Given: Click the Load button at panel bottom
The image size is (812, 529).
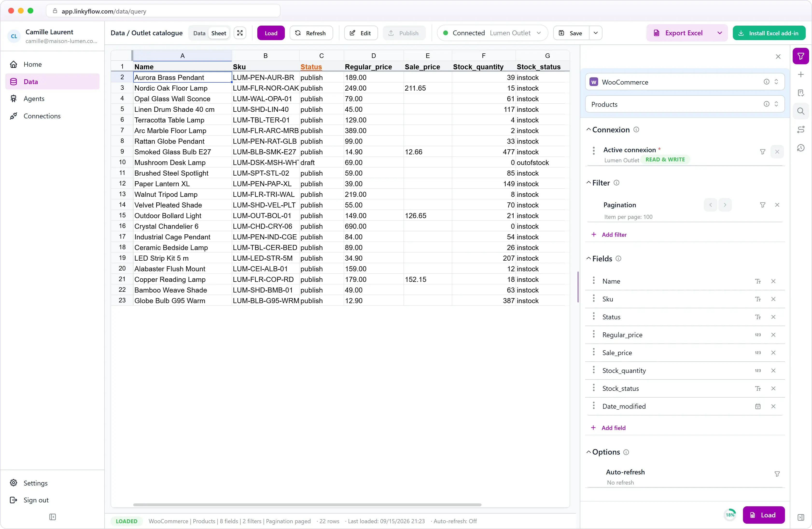Looking at the screenshot, I should point(763,515).
